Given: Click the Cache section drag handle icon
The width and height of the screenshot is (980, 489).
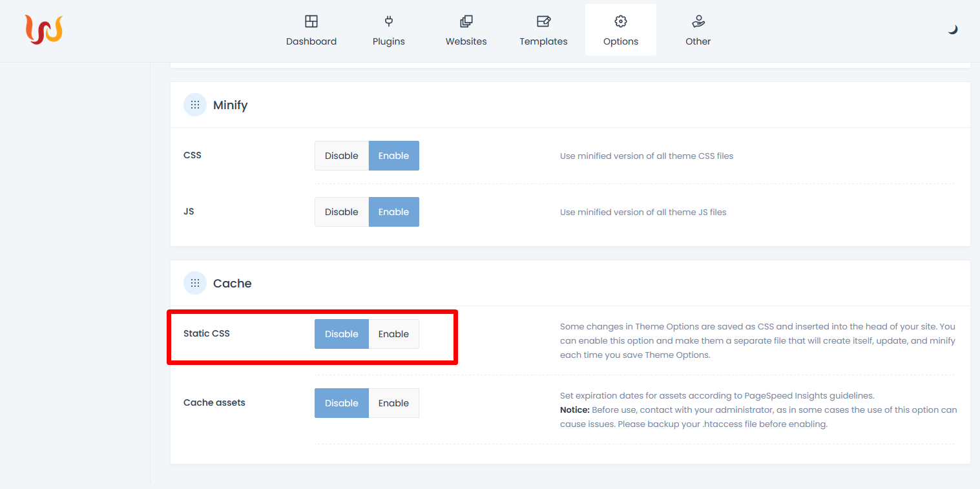Looking at the screenshot, I should tap(195, 283).
